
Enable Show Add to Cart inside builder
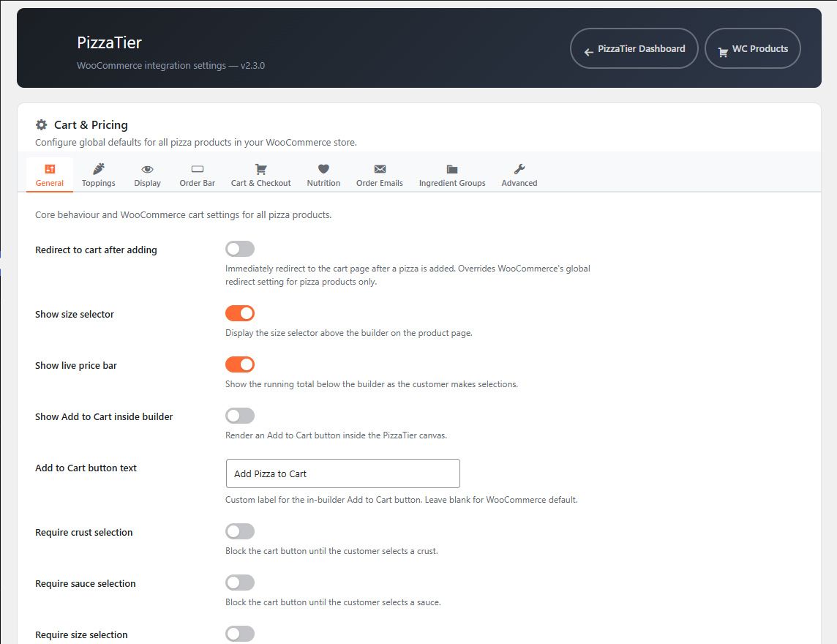point(240,416)
